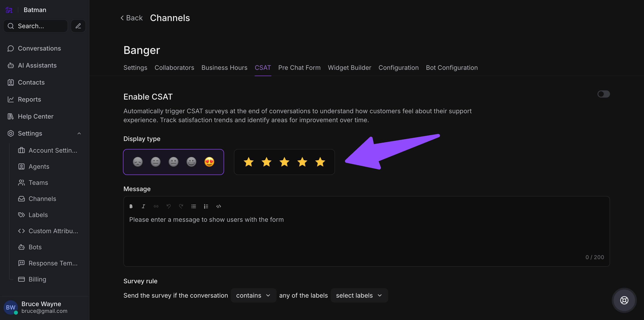Screen dimensions: 644x320
Task: Click the Bold formatting icon
Action: [131, 206]
